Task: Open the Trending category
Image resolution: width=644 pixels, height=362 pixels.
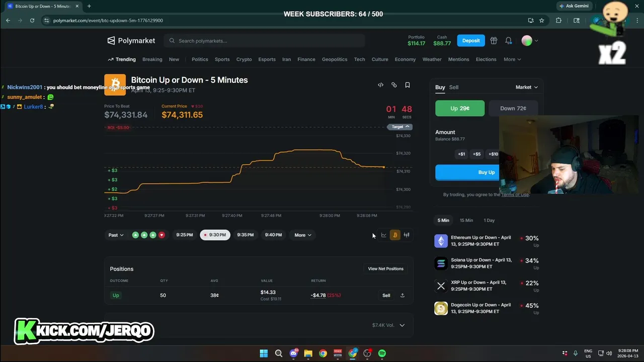Action: pyautogui.click(x=122, y=59)
